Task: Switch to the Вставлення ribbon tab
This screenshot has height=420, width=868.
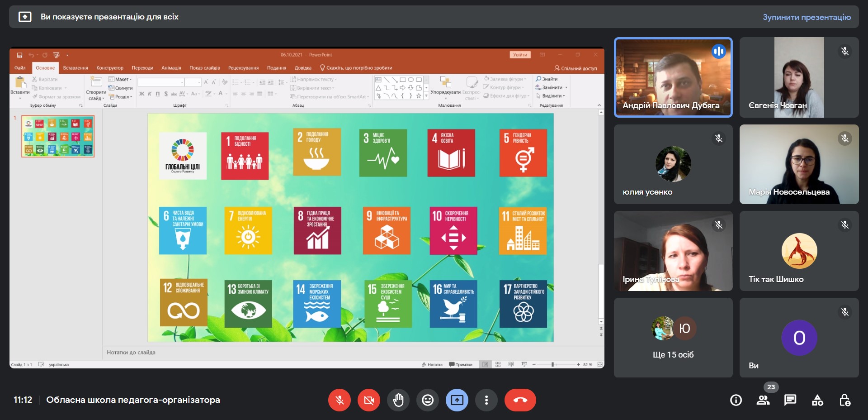Action: [x=75, y=68]
